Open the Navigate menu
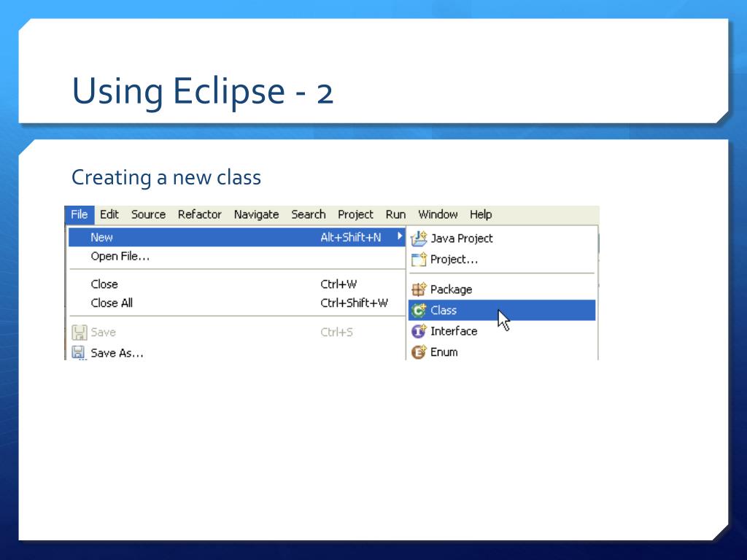This screenshot has height=560, width=747. [256, 215]
